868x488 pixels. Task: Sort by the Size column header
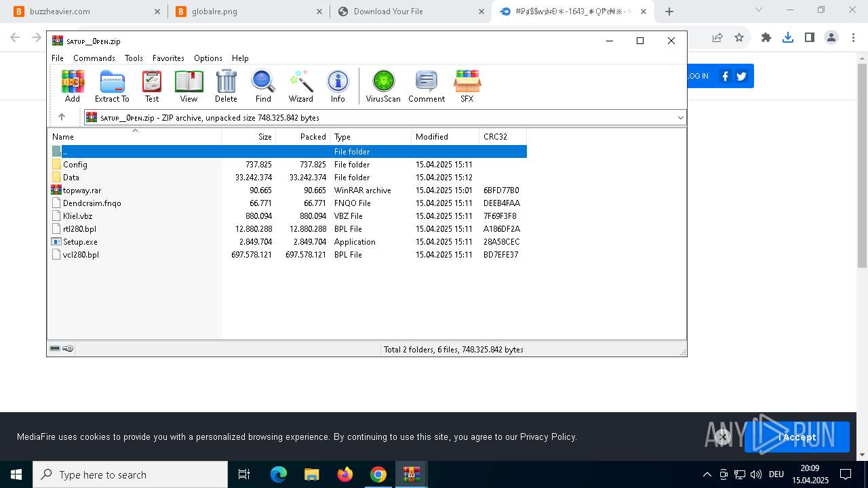click(249, 136)
